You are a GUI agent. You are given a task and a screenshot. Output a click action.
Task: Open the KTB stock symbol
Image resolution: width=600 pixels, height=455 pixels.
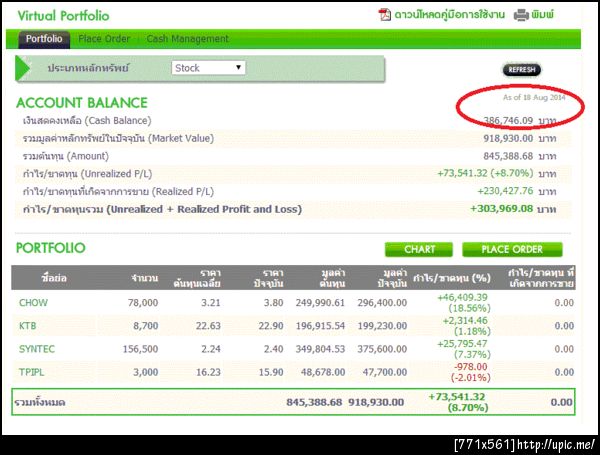(x=28, y=326)
